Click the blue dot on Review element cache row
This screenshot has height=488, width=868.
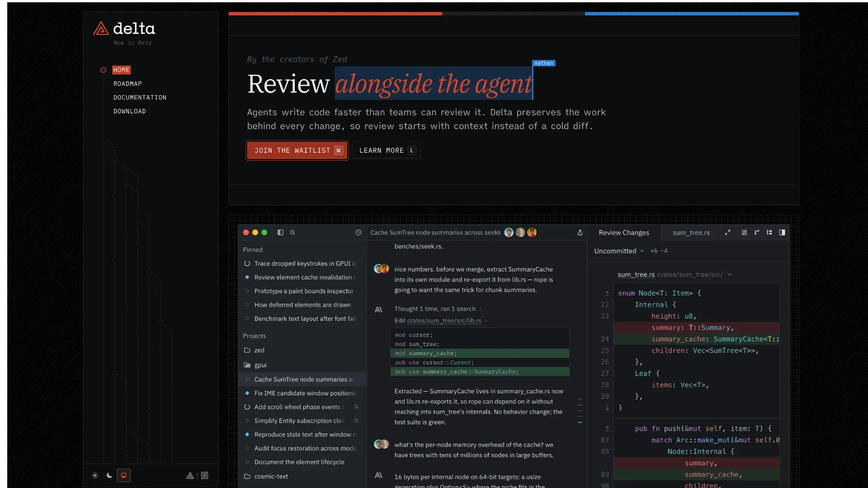[x=247, y=277]
